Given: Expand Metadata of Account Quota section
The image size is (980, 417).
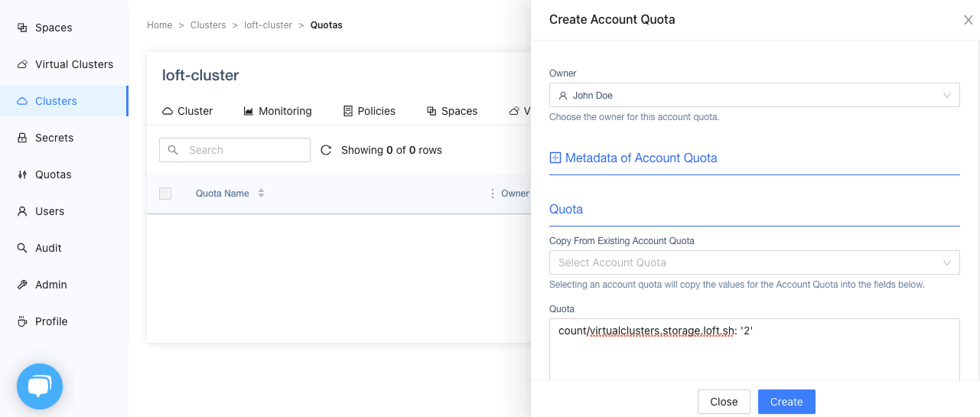Looking at the screenshot, I should 555,158.
